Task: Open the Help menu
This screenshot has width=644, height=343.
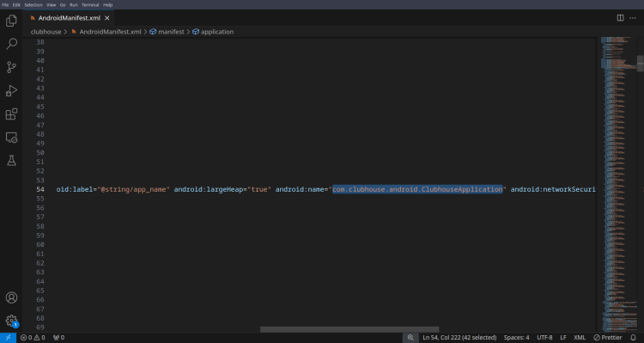Action: (107, 5)
